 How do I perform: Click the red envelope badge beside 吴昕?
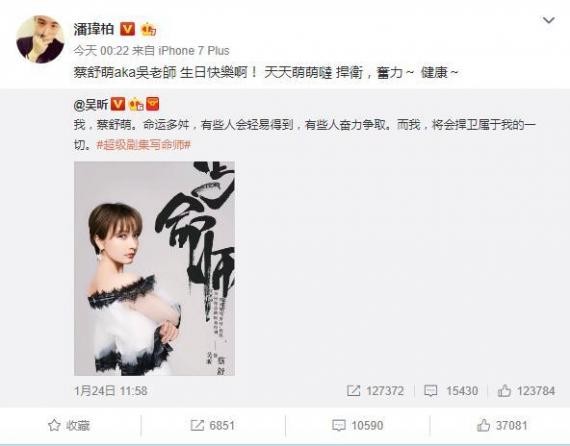pos(153,104)
